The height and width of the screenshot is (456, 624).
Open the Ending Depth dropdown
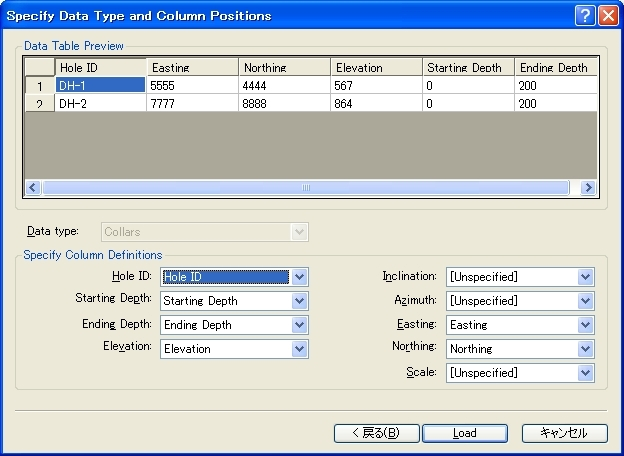300,325
